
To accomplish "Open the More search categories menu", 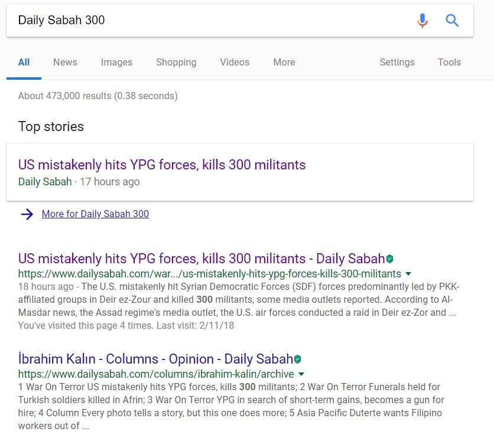I will pos(284,63).
